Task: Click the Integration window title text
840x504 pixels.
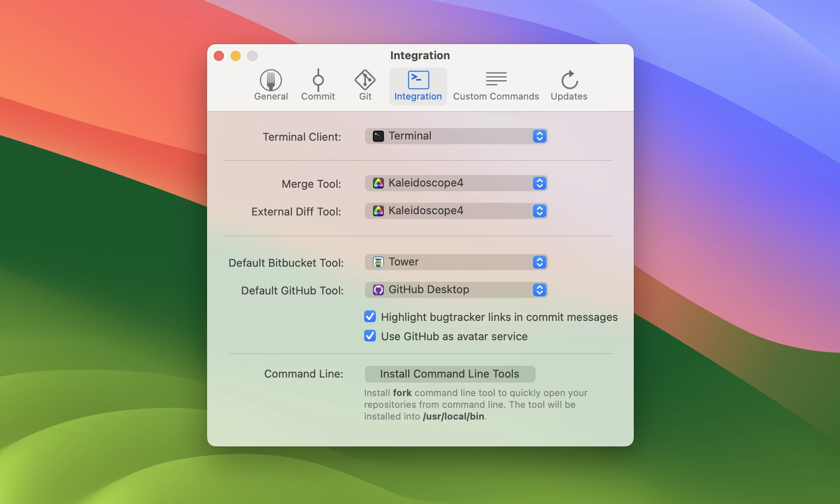Action: (x=420, y=55)
